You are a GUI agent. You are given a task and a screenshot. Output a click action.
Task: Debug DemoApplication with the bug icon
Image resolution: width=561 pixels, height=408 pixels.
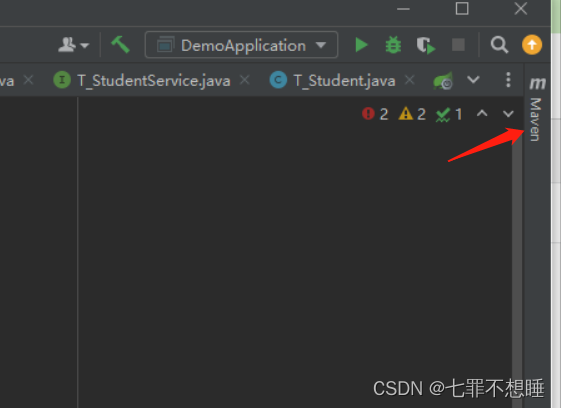[x=393, y=45]
